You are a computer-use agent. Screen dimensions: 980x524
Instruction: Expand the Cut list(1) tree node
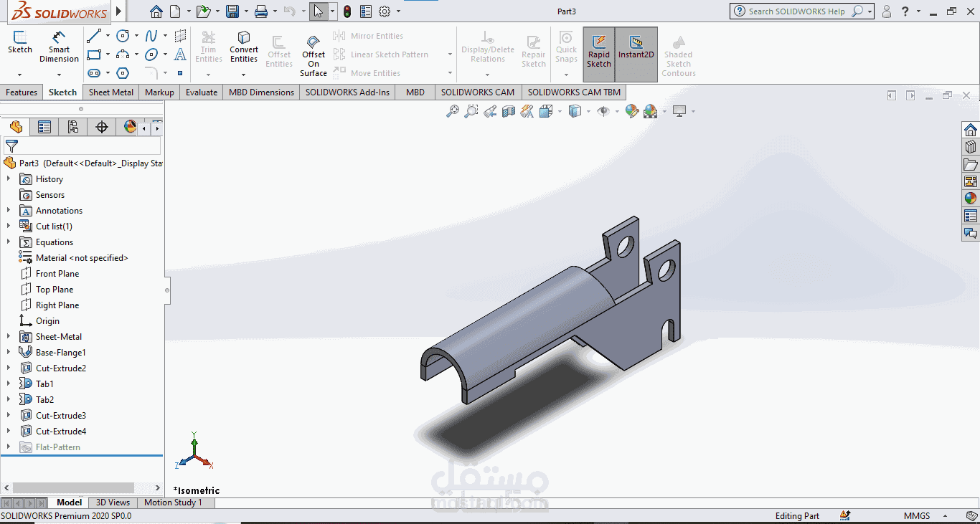click(9, 226)
